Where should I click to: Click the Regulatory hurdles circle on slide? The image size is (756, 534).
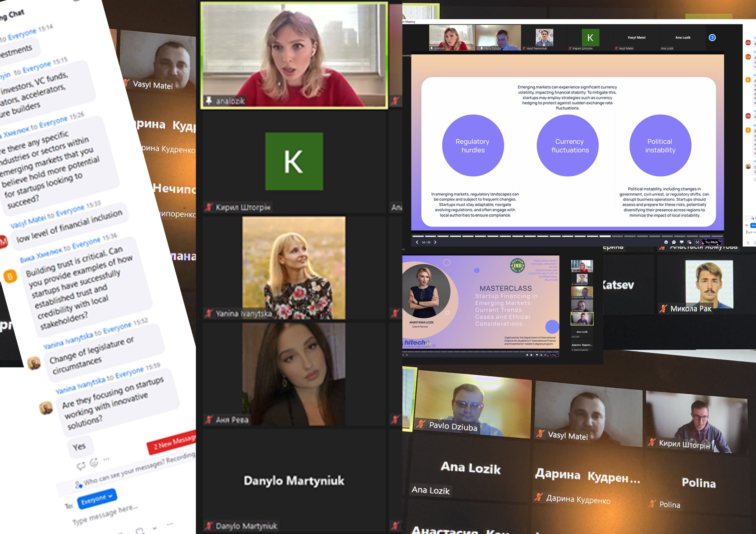[473, 145]
